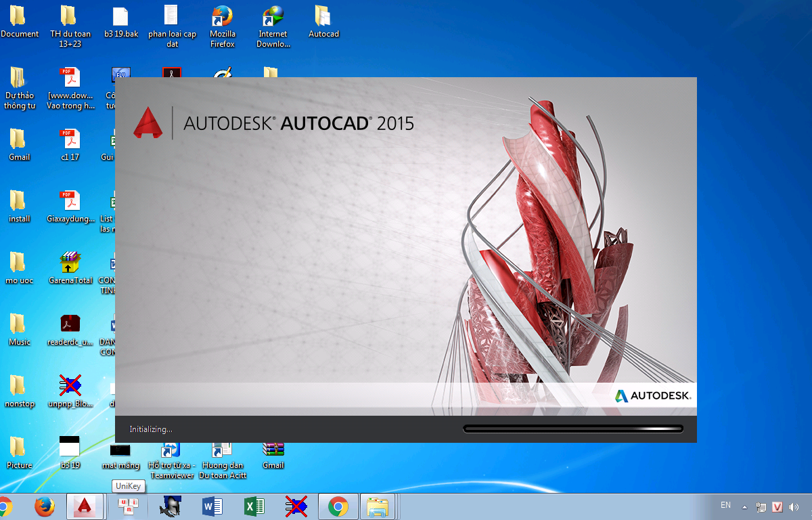812x520 pixels.
Task: Switch keyboard language via the EN indicator
Action: pos(725,505)
